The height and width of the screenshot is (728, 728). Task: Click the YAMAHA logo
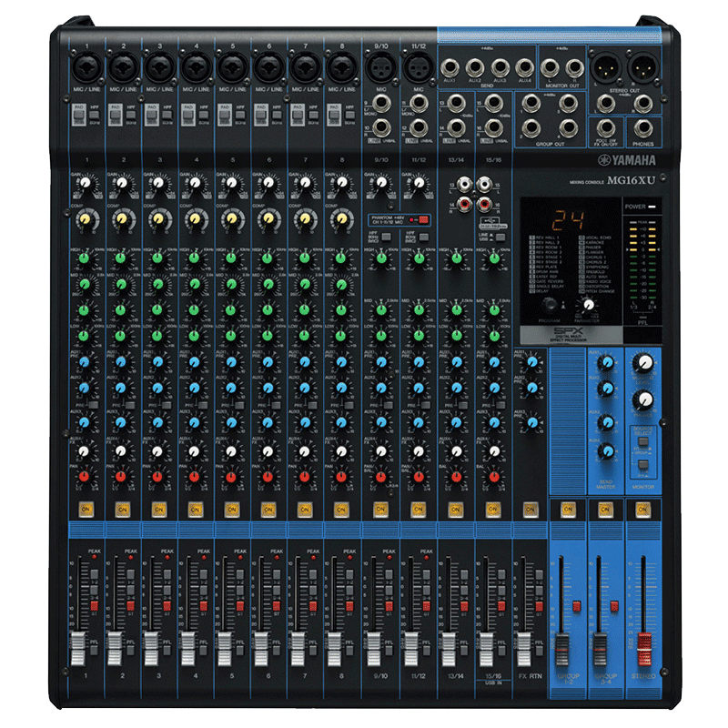click(626, 160)
